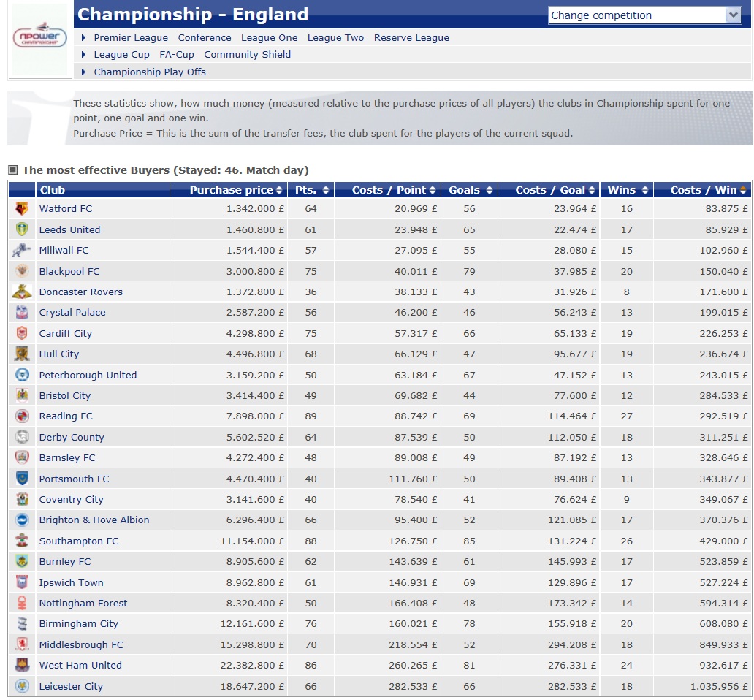Click the Leicester City club crest

[22, 687]
